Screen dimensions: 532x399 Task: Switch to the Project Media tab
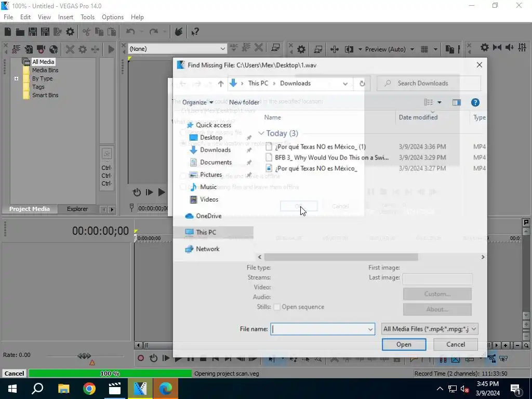29,209
